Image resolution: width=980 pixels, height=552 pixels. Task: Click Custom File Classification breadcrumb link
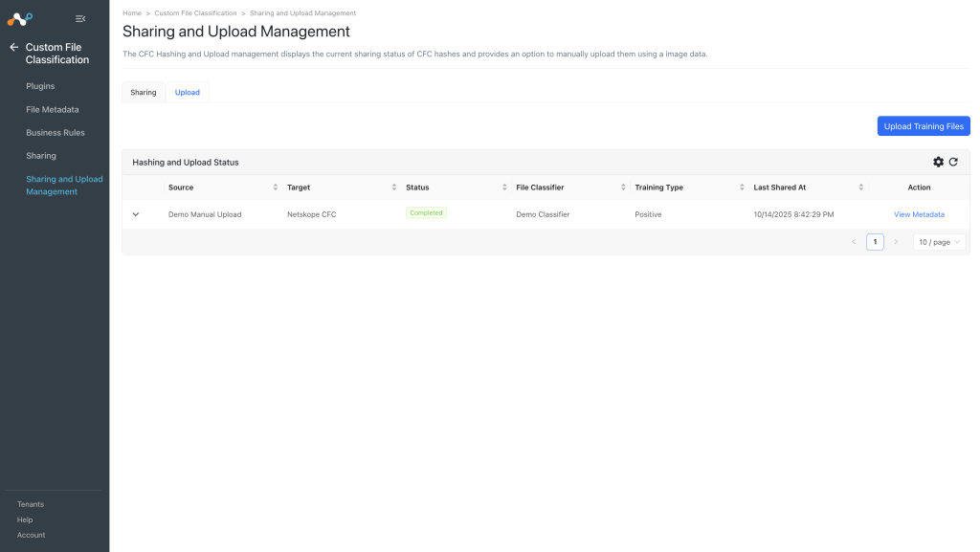195,13
